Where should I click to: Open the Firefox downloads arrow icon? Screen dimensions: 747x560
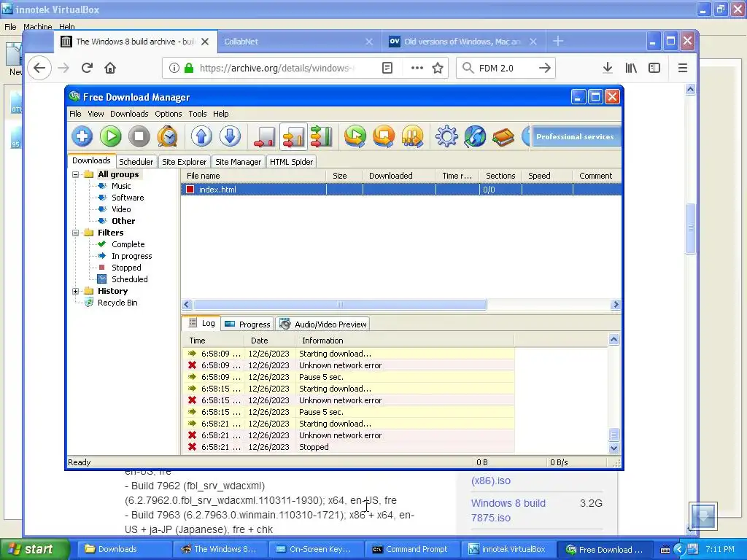coord(608,68)
